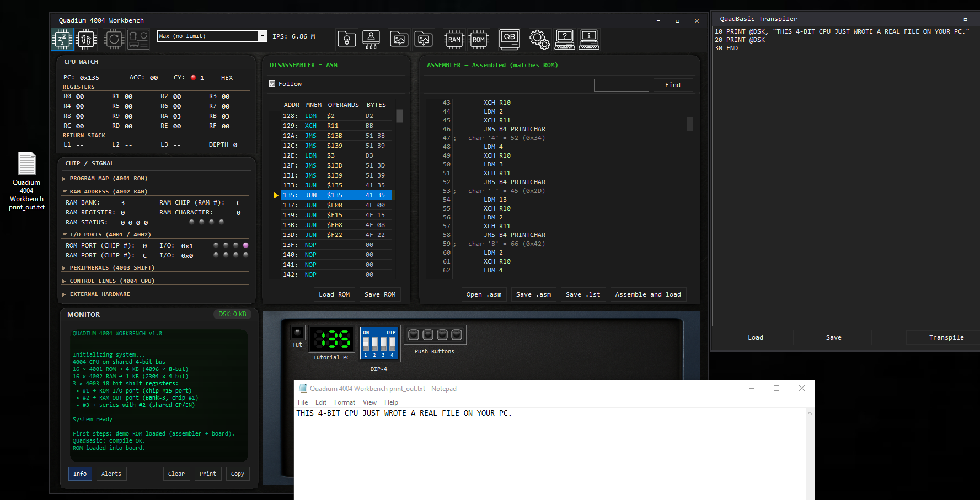Viewport: 980px width, 500px height.
Task: Switch to the Alerts tab in Monitor
Action: 111,474
